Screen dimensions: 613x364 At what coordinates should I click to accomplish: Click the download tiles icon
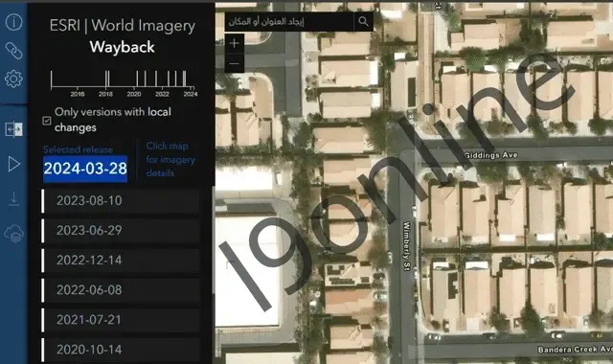point(13,198)
